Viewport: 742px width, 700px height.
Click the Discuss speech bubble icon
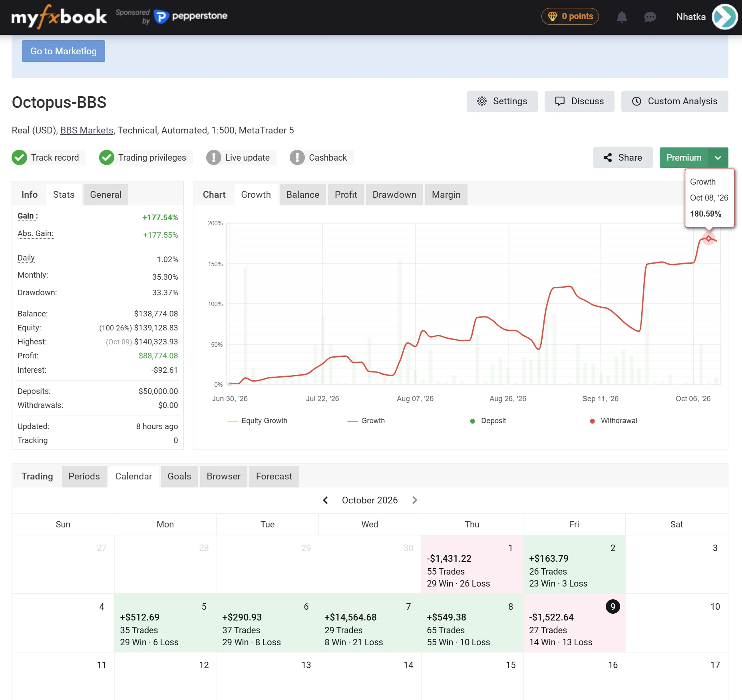coord(560,101)
